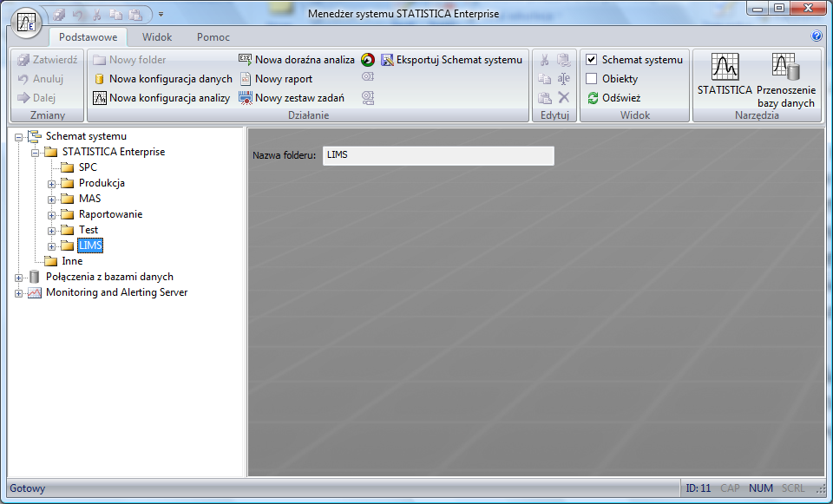833x504 pixels.
Task: Uncheck the Schemat systemu checkbox
Action: (x=591, y=60)
